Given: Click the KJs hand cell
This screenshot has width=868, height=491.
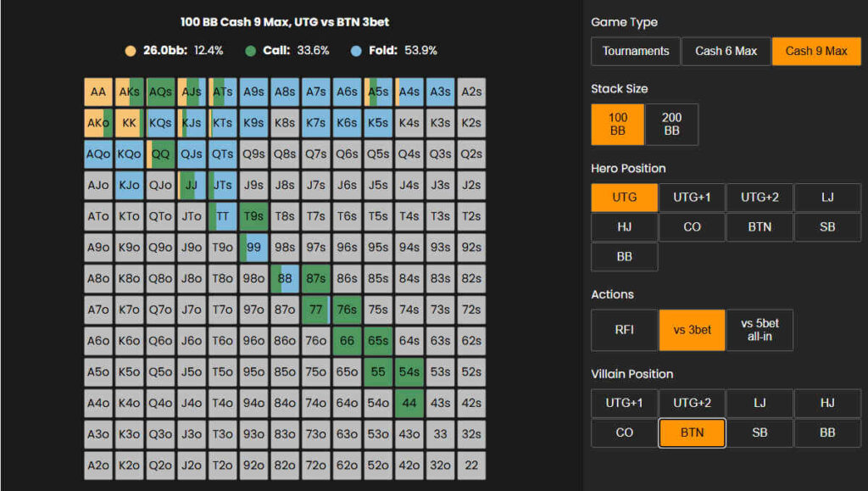Looking at the screenshot, I should tap(192, 123).
